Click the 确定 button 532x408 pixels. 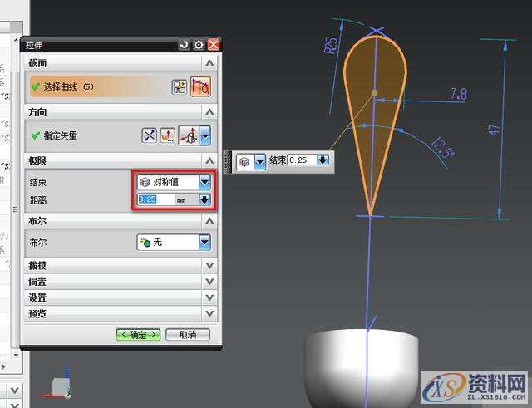point(137,335)
